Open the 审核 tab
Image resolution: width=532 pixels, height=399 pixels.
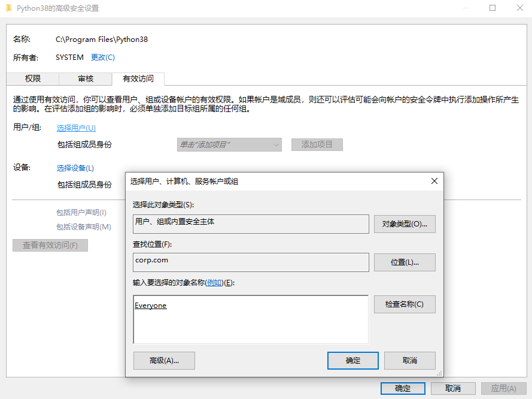click(x=86, y=78)
